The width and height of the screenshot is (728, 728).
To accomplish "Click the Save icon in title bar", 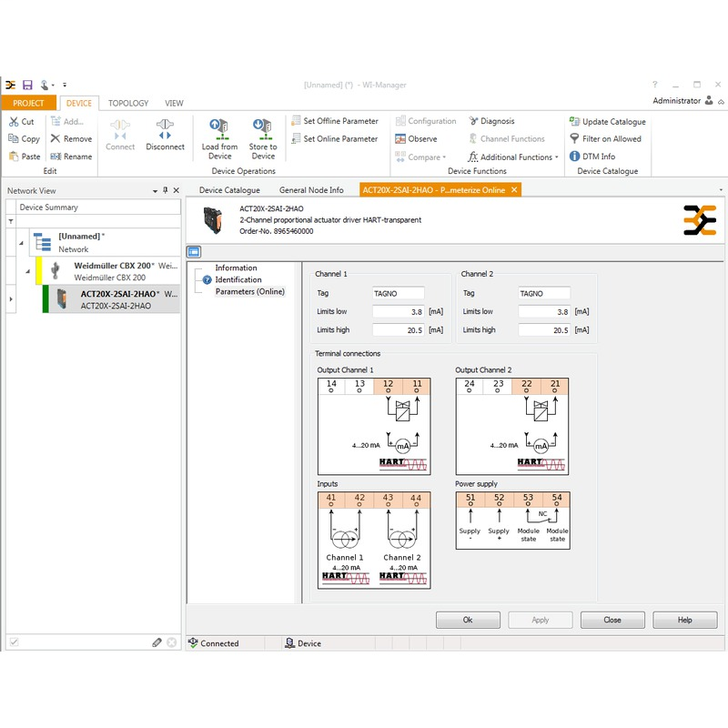I will 27,85.
